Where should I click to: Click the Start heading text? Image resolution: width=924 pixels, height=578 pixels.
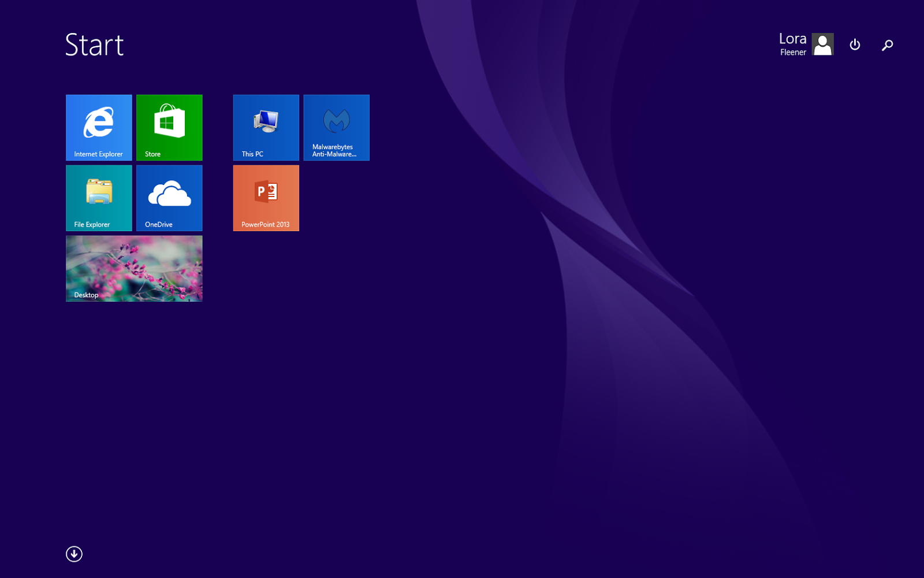coord(94,45)
